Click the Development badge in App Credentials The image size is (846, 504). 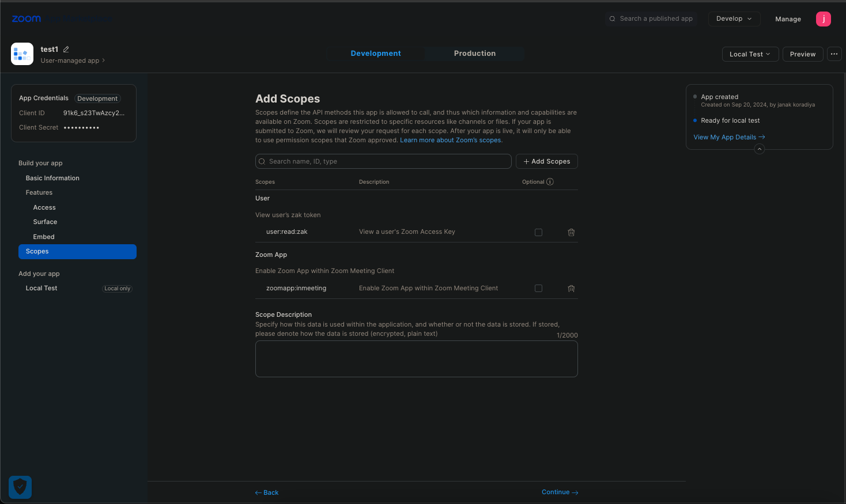97,98
